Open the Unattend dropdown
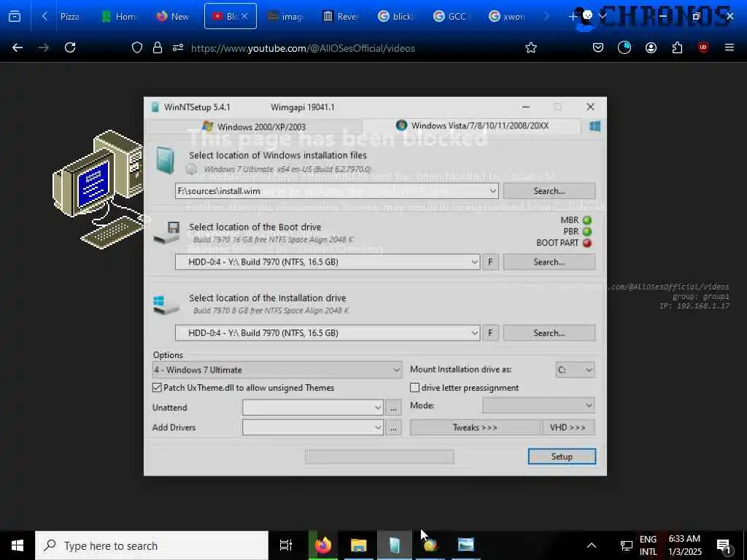This screenshot has height=560, width=747. point(313,408)
